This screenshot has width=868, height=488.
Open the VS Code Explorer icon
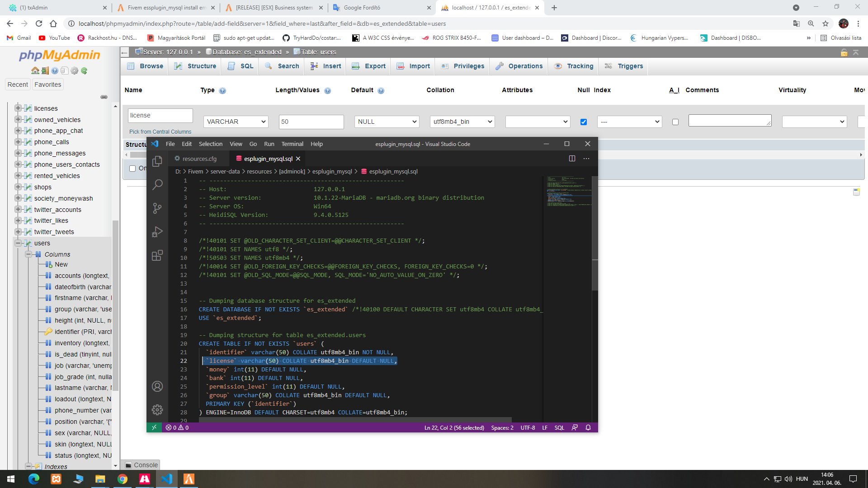click(157, 161)
